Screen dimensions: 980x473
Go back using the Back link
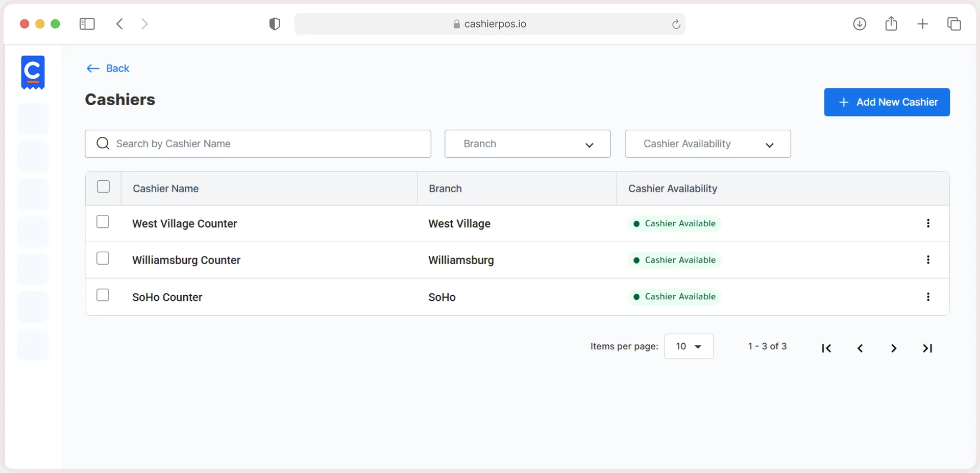click(x=108, y=68)
